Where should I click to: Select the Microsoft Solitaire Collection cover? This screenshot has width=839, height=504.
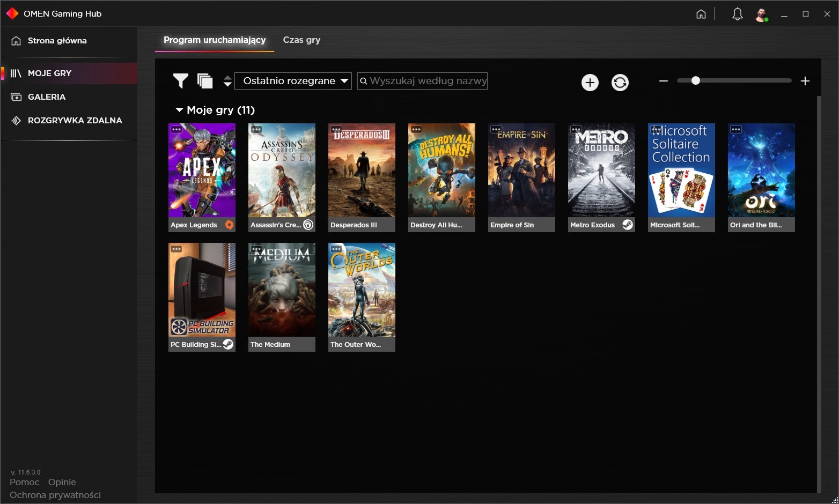tap(681, 171)
